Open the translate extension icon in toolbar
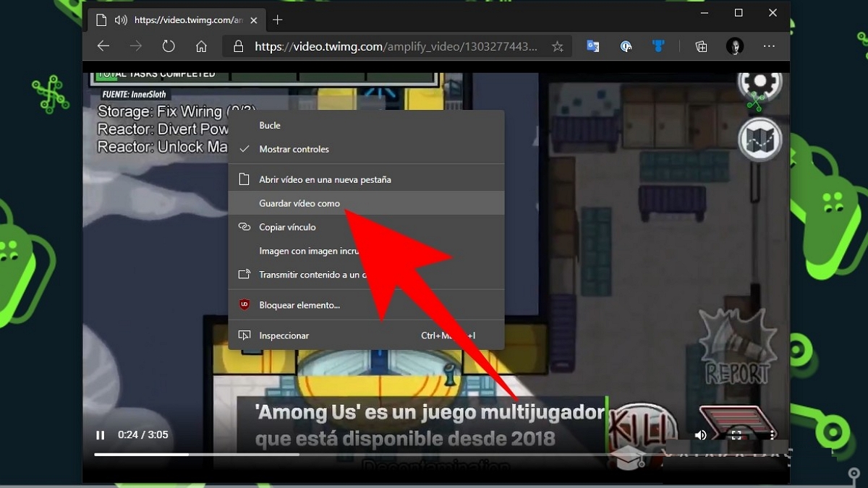The image size is (868, 488). (593, 46)
